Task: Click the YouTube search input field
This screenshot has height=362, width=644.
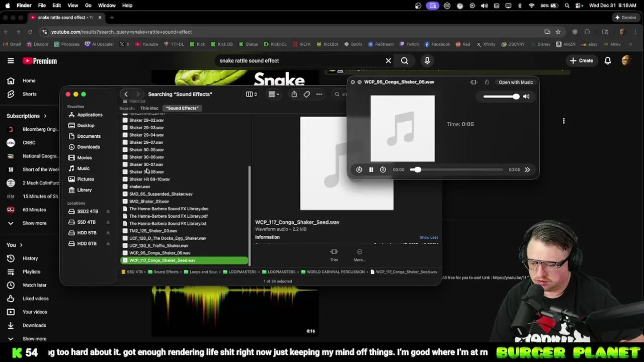Action: (300, 61)
